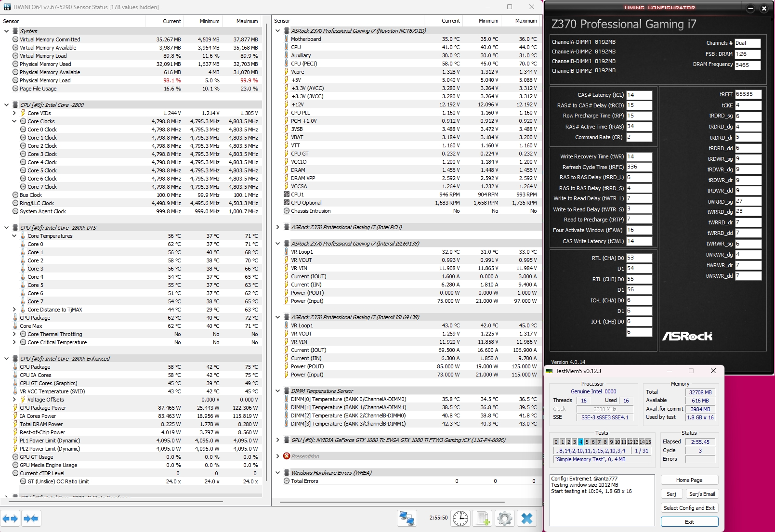
Task: Expand the Core VIDs tree node
Action: pyautogui.click(x=14, y=113)
